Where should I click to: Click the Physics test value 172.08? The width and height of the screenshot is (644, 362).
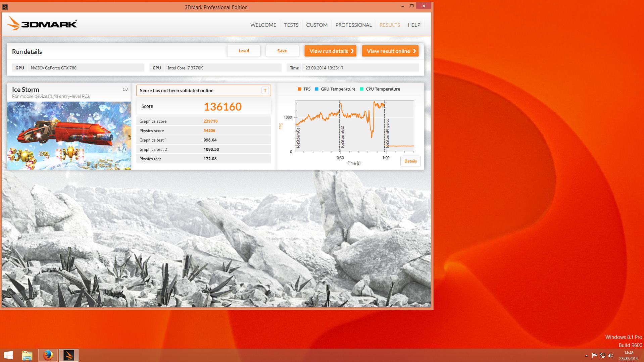point(210,159)
